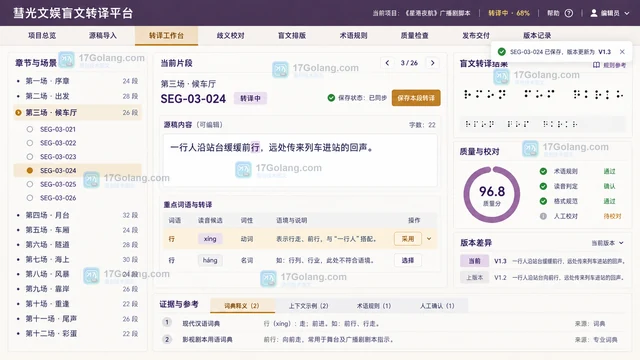Expand chapter 第六场·隧道
640x360 pixels.
tap(78, 244)
